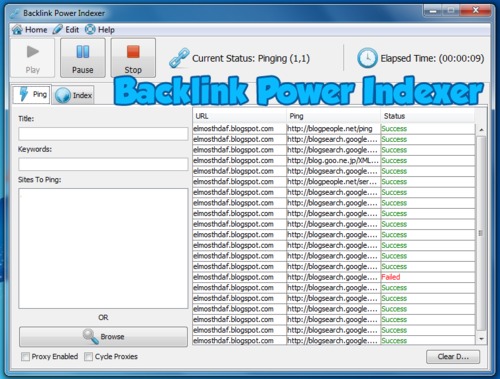Click the URL column header
This screenshot has height=379, width=500.
pos(239,116)
